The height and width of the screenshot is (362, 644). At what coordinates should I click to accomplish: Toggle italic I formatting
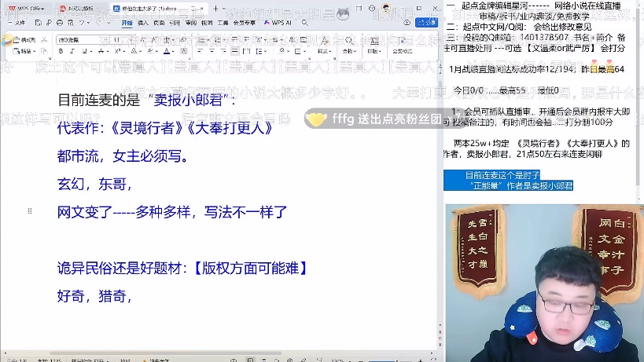(72, 51)
